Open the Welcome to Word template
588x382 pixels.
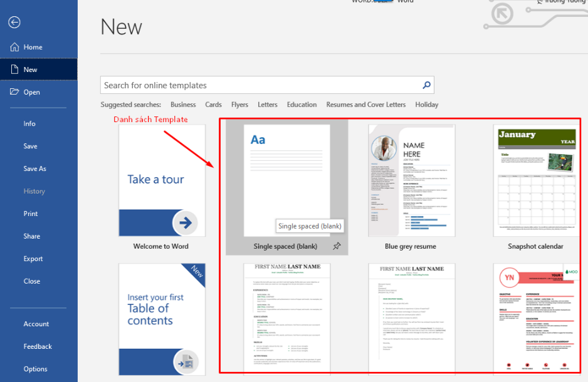point(162,180)
